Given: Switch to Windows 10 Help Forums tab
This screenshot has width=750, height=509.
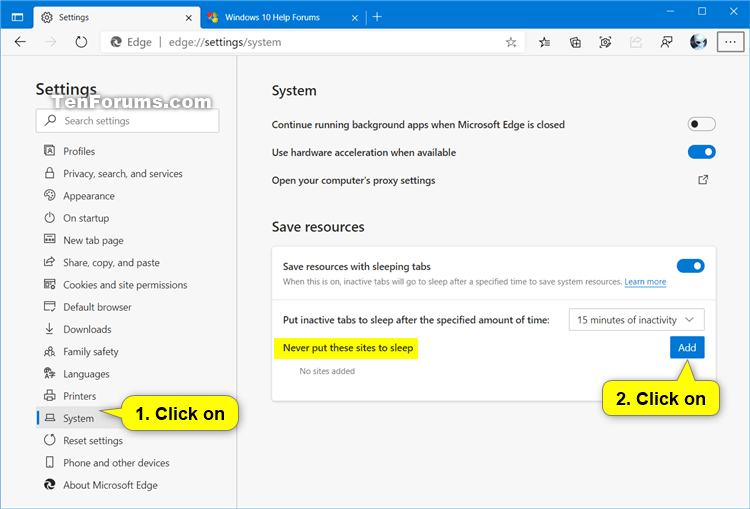Looking at the screenshot, I should pyautogui.click(x=283, y=17).
